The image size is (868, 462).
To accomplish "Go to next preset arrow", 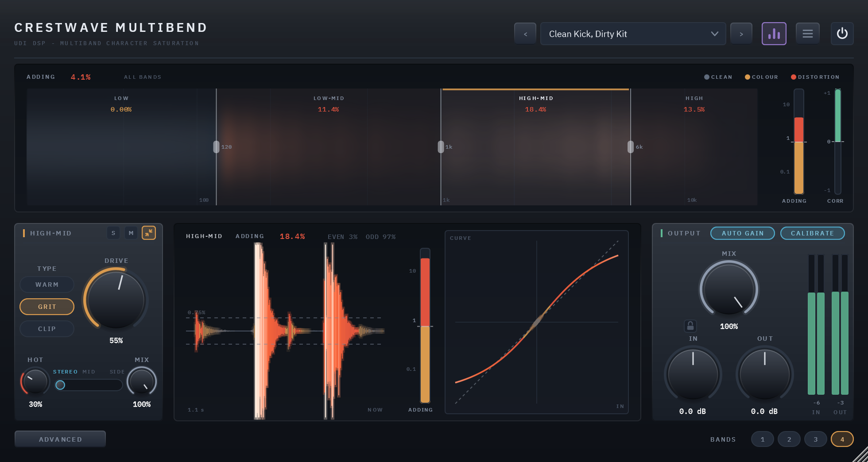I will 741,34.
